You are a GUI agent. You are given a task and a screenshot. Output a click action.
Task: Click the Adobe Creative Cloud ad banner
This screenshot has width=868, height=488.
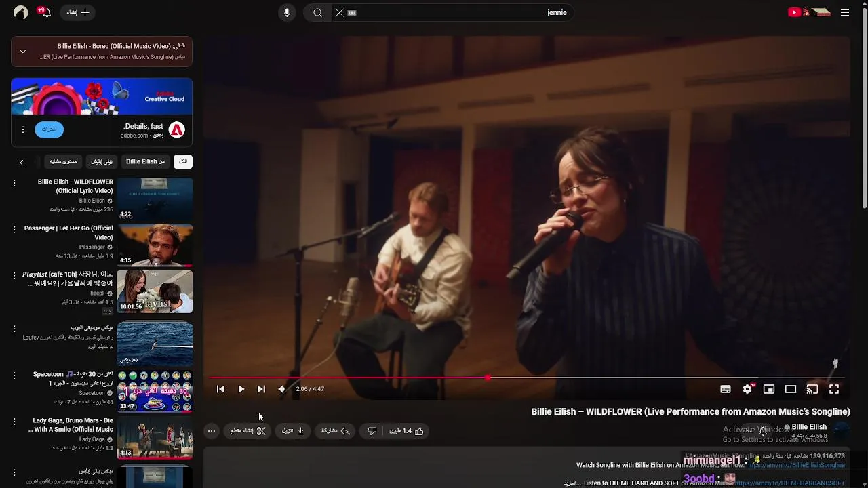(102, 96)
